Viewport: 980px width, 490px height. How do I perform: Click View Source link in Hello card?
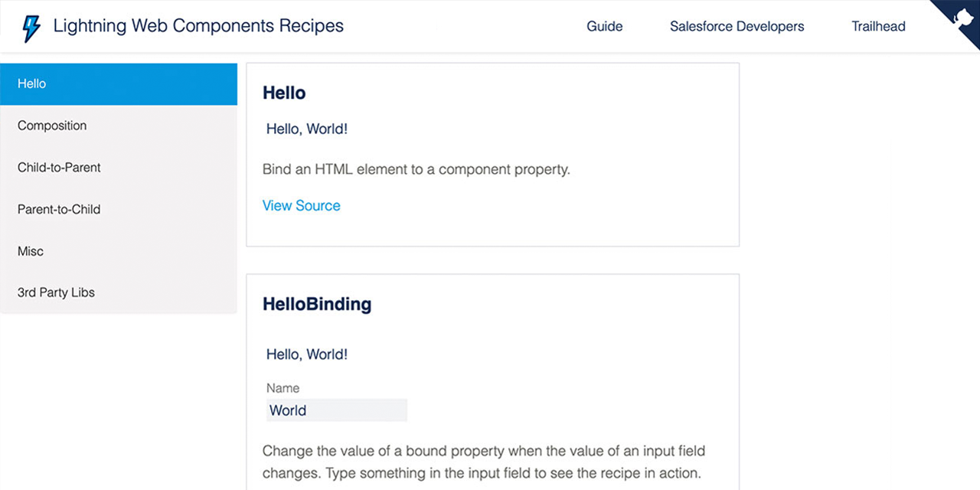301,205
